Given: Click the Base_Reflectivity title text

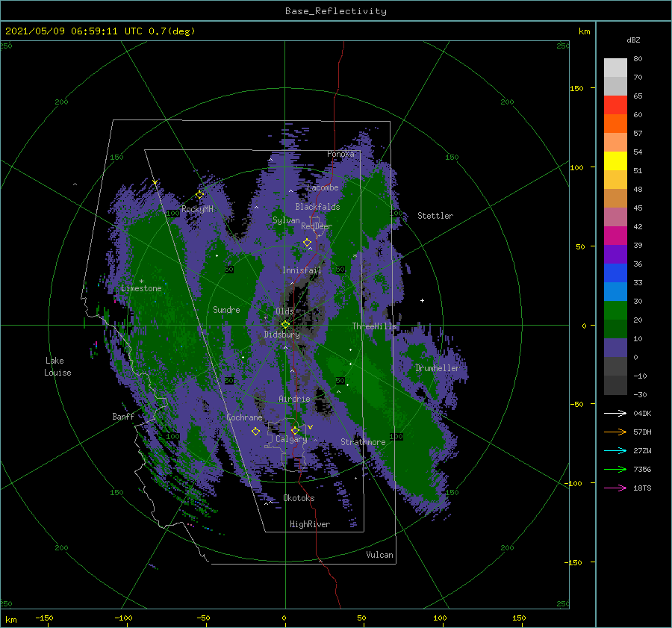Looking at the screenshot, I should (336, 11).
